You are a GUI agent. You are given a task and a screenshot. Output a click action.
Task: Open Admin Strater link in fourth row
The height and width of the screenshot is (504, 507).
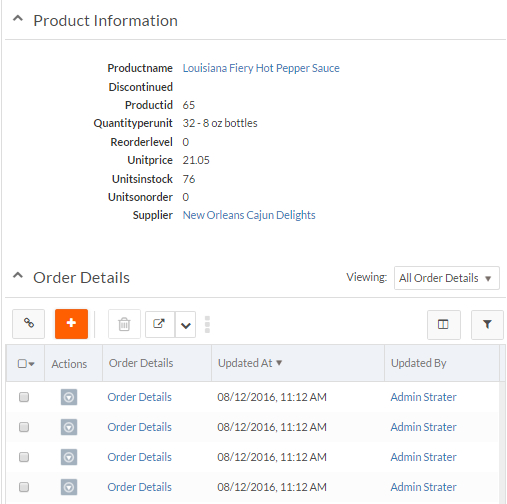coord(423,487)
